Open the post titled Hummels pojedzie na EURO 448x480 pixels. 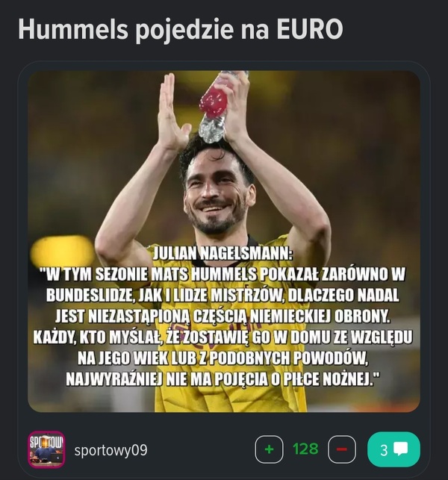(x=181, y=30)
